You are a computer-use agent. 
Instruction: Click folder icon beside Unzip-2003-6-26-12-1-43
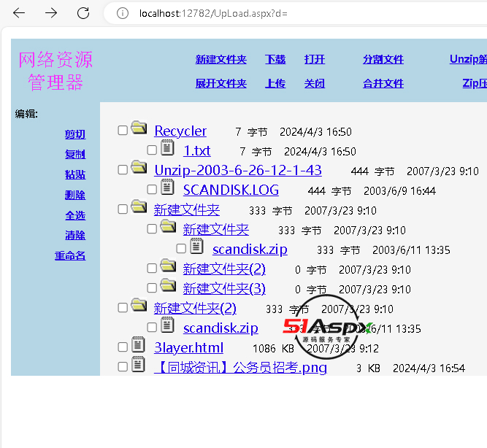(x=139, y=169)
